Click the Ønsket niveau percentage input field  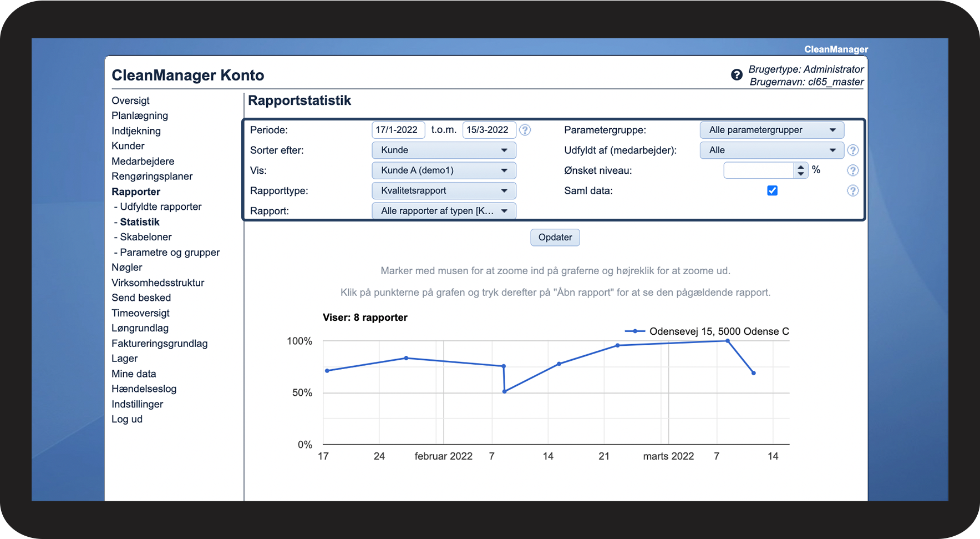[x=759, y=170]
